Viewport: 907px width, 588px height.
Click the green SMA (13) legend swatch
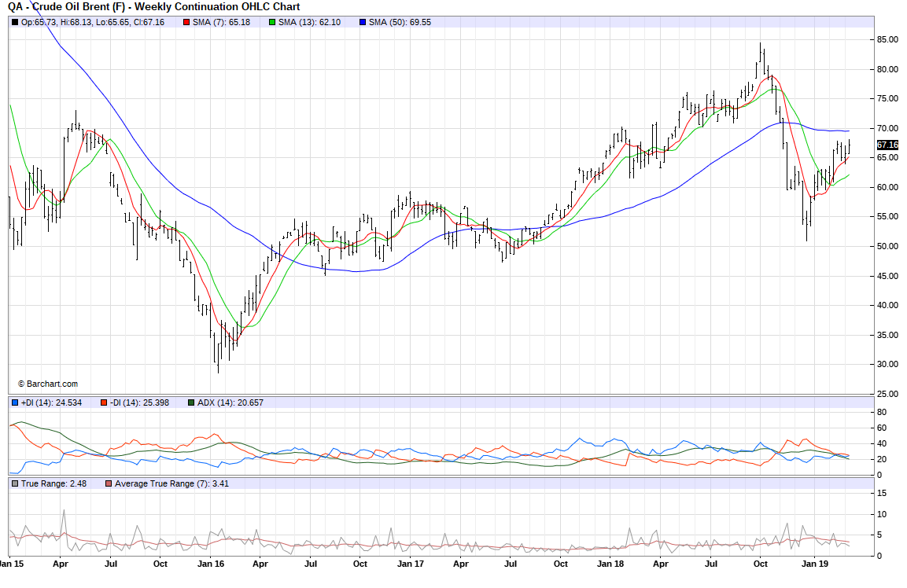(x=272, y=22)
